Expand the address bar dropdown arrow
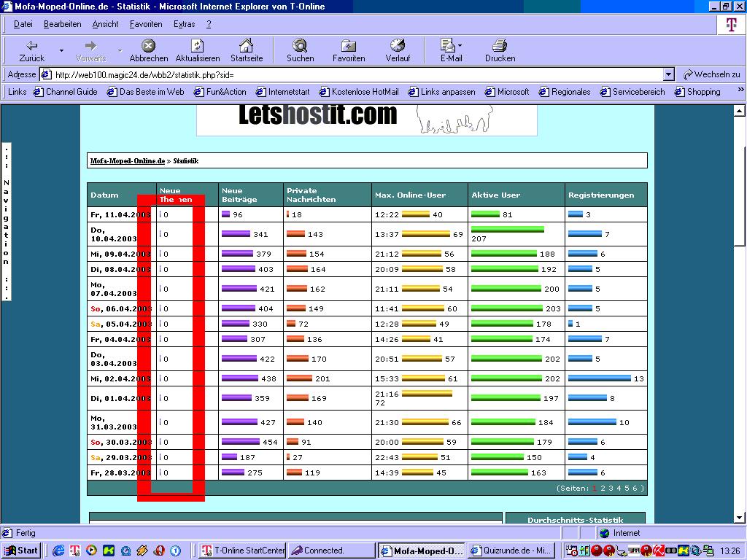This screenshot has height=560, width=747. [x=669, y=74]
